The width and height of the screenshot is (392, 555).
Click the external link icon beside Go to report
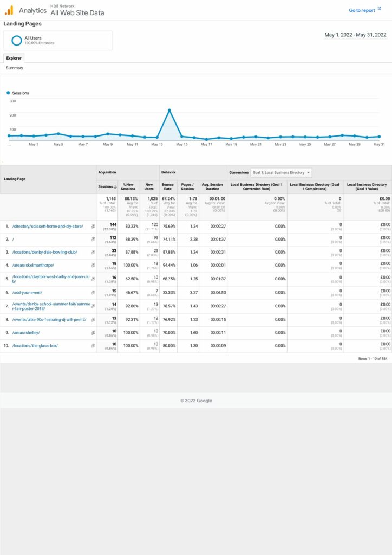pos(380,9)
